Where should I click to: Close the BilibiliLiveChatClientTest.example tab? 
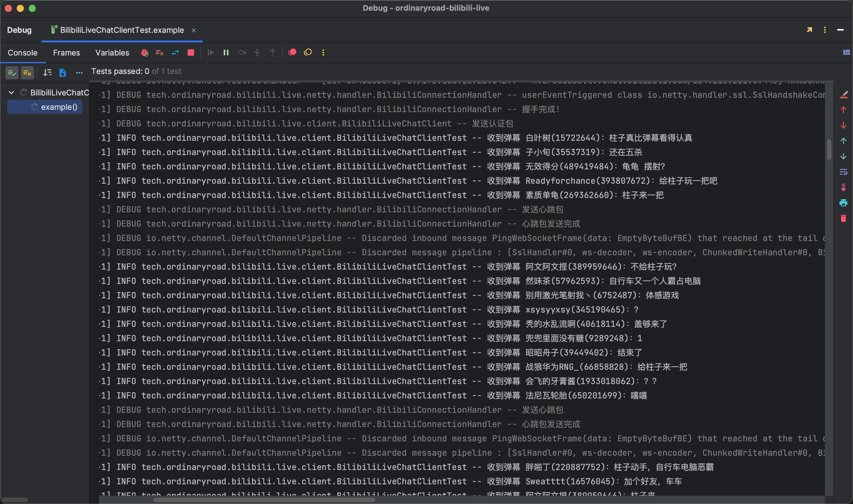[194, 30]
